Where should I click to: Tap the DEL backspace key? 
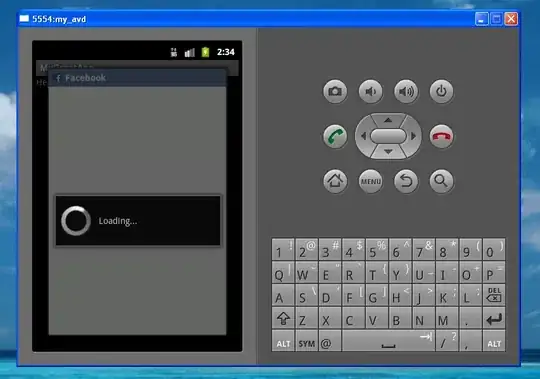point(494,295)
